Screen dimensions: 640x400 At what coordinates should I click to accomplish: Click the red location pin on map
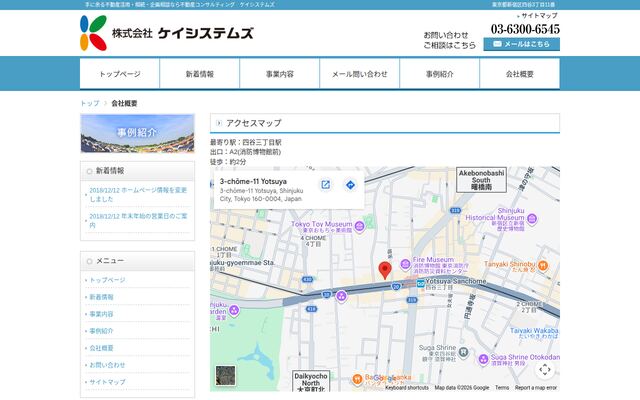click(x=385, y=270)
